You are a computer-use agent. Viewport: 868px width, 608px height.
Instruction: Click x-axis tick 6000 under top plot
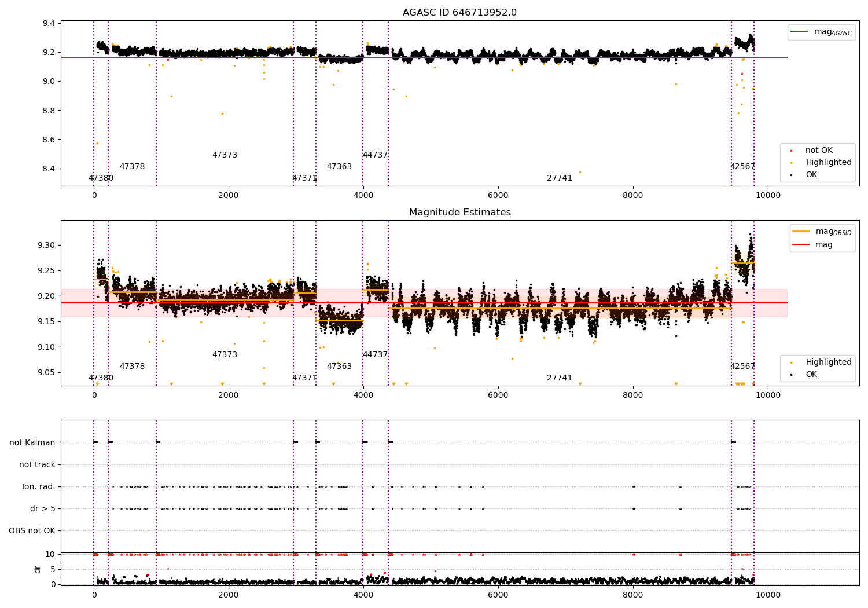pyautogui.click(x=498, y=195)
